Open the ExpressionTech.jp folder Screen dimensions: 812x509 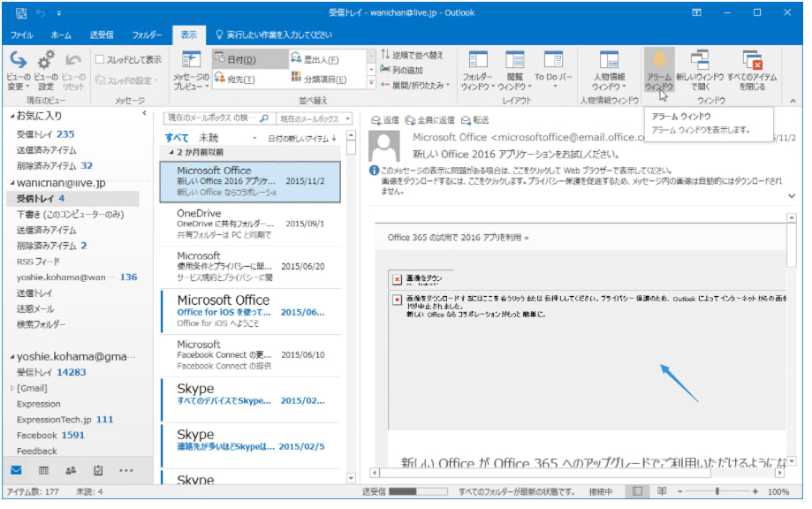[65, 420]
